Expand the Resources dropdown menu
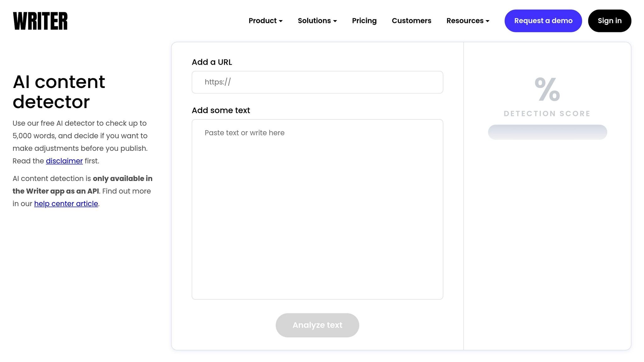 point(465,21)
